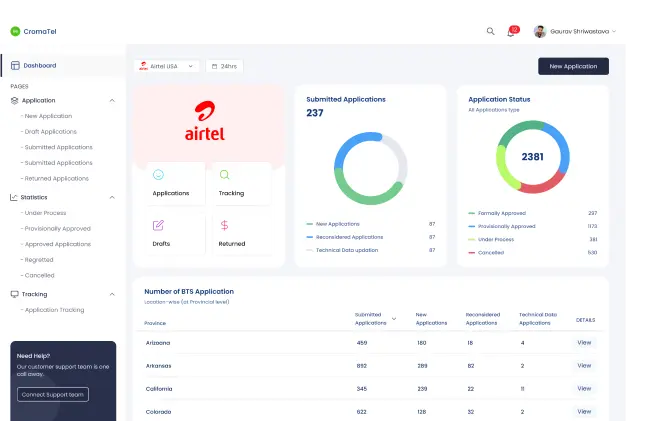Go to the Dashboard menu item

click(63, 65)
